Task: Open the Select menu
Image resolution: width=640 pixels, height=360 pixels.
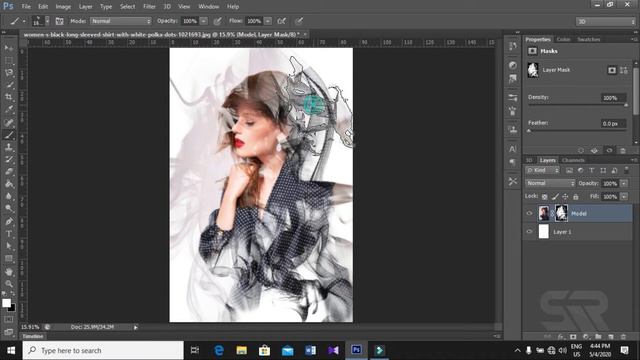Action: tap(127, 7)
